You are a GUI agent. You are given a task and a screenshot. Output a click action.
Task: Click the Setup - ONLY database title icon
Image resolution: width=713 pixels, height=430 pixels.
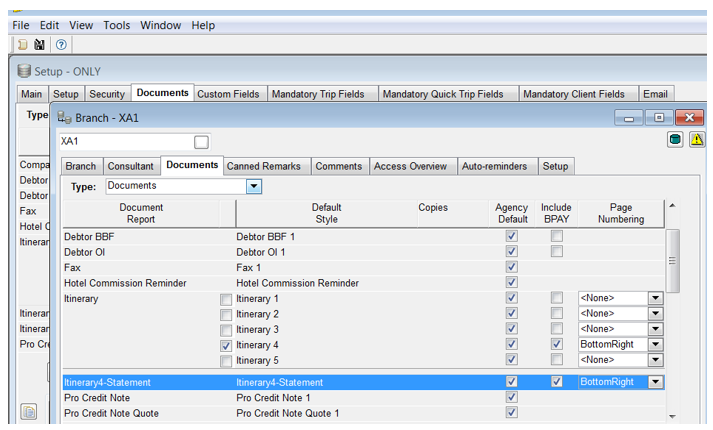point(24,71)
